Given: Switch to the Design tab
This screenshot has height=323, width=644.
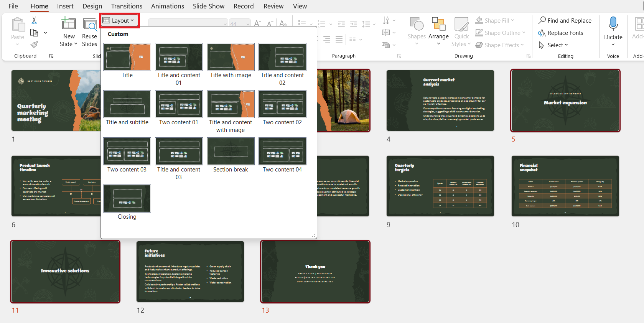Looking at the screenshot, I should click(92, 6).
